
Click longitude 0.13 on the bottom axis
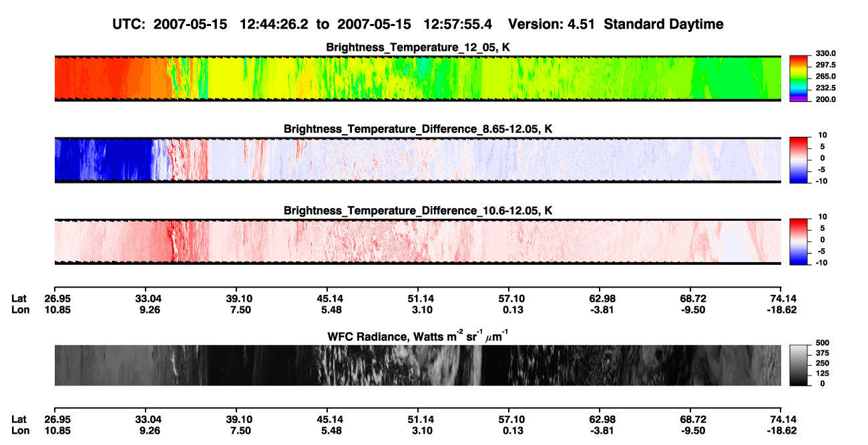[512, 430]
